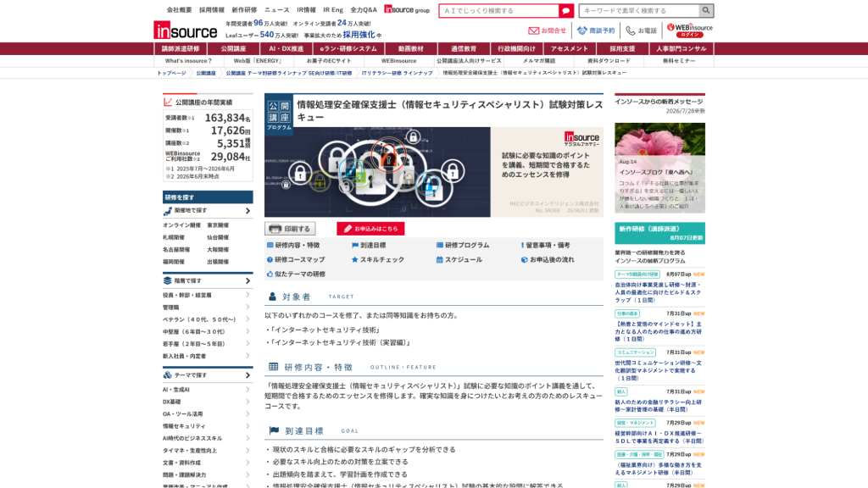Jump to 研修内容・特徴 section
This screenshot has width=868, height=488.
point(292,245)
